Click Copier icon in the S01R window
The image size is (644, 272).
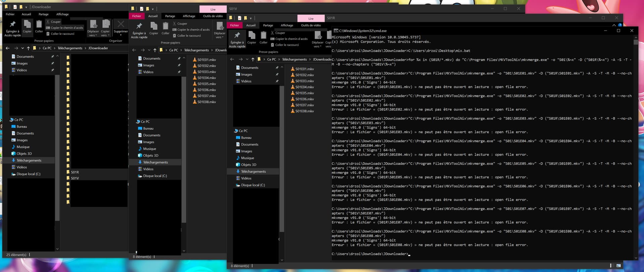[x=252, y=38]
